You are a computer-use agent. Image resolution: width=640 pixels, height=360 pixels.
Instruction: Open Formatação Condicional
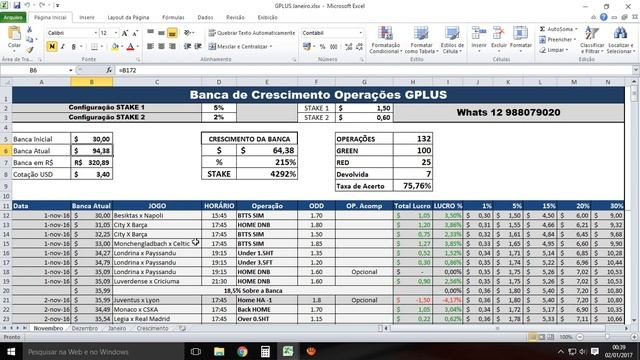385,40
